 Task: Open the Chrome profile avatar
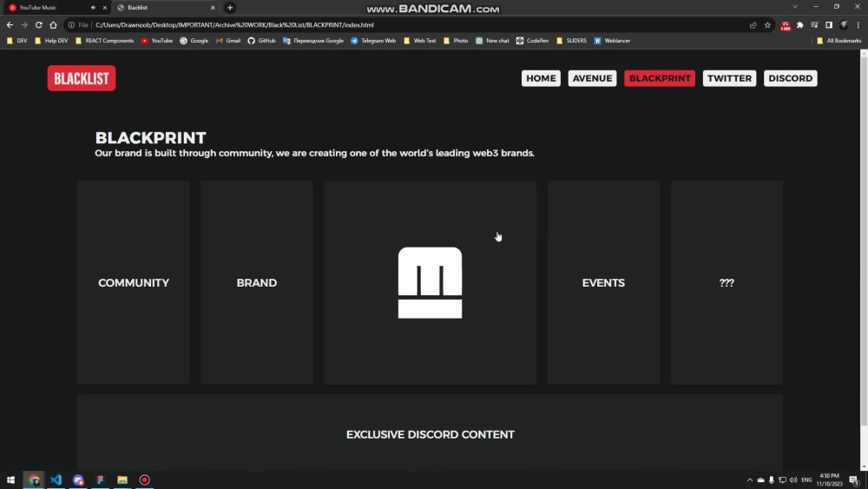(x=843, y=25)
